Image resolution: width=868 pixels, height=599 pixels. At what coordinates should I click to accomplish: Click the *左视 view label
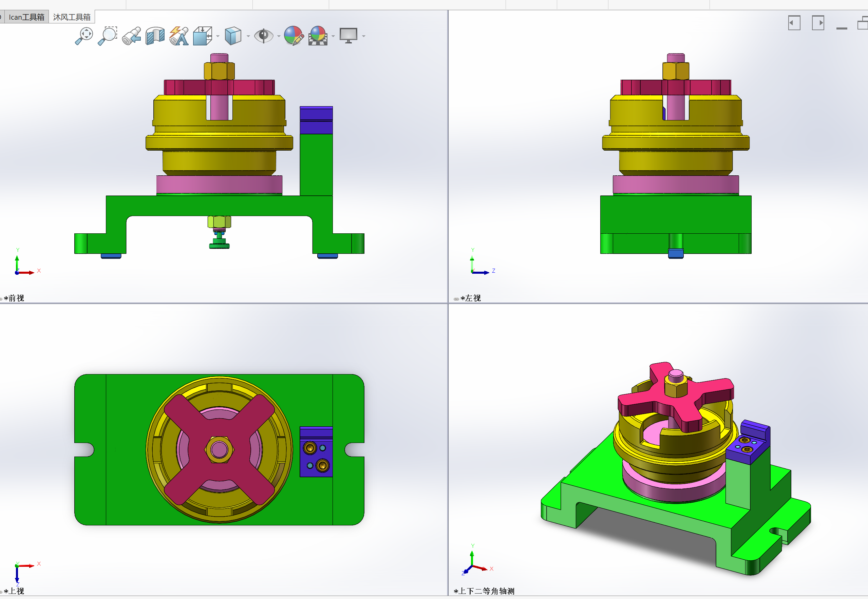tap(470, 298)
